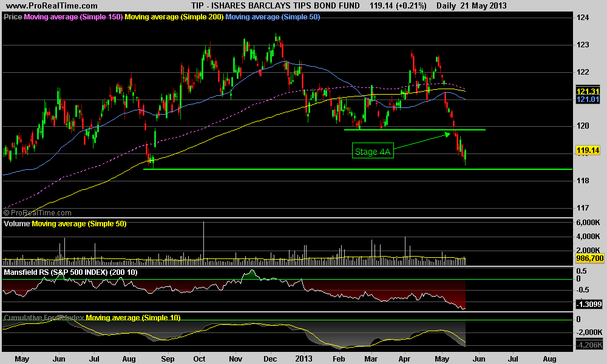Click the 124 price axis label

click(583, 18)
